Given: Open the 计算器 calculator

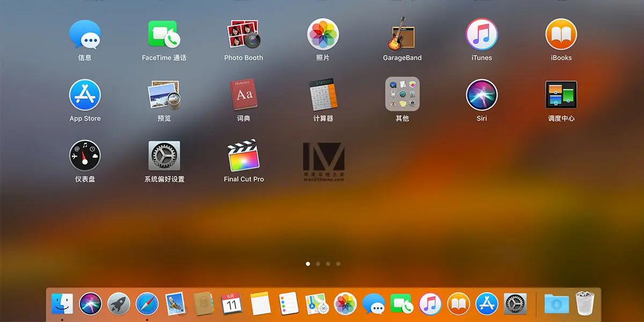Looking at the screenshot, I should click(323, 96).
